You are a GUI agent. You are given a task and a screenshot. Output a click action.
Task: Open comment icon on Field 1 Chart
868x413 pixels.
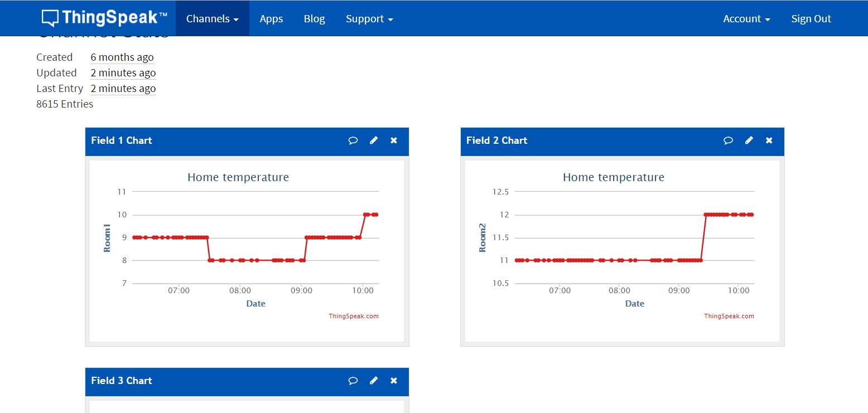(x=353, y=140)
